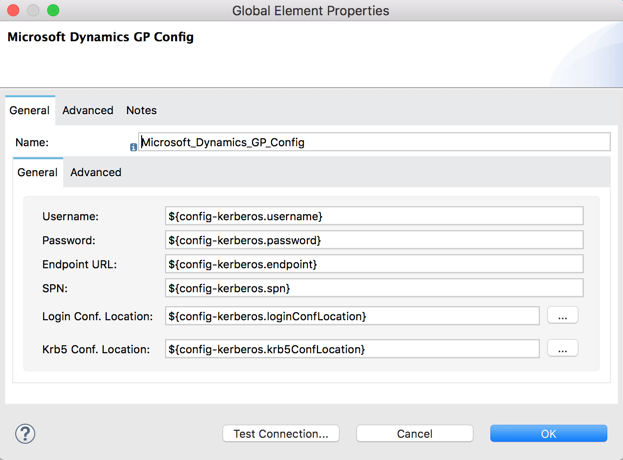Confirm settings with the OK button

tap(548, 433)
